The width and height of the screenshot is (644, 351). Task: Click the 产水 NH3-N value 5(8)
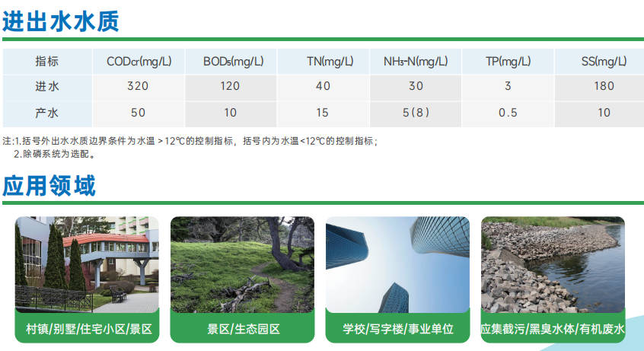tap(416, 113)
